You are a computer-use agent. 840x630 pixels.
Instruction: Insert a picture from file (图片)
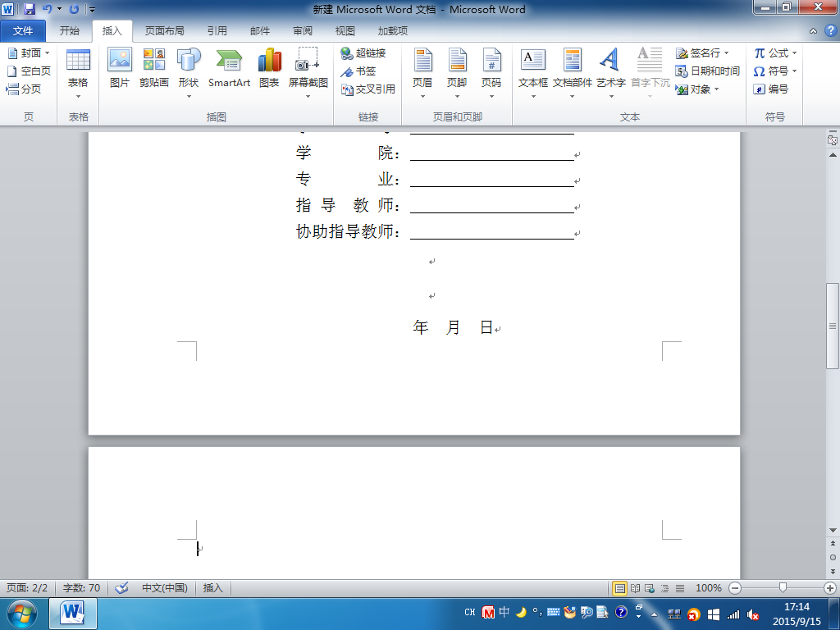pos(120,68)
